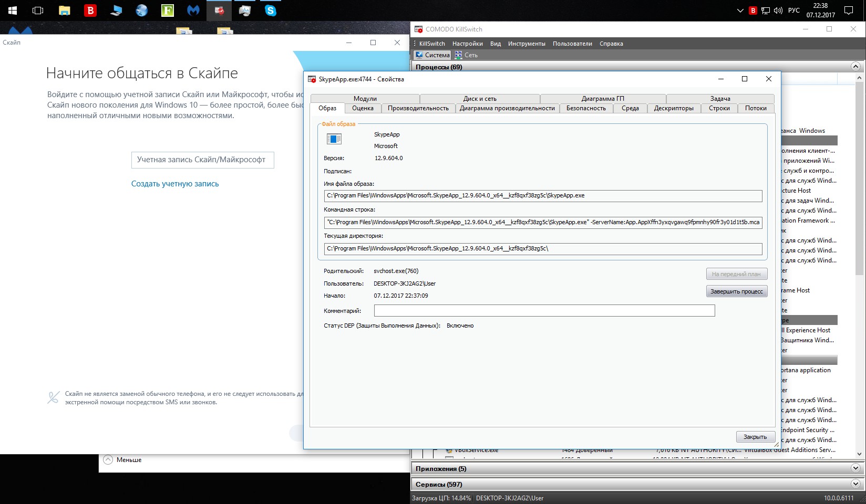Switch to the Безопасность tab
Viewport: 866px width, 504px height.
tap(586, 108)
